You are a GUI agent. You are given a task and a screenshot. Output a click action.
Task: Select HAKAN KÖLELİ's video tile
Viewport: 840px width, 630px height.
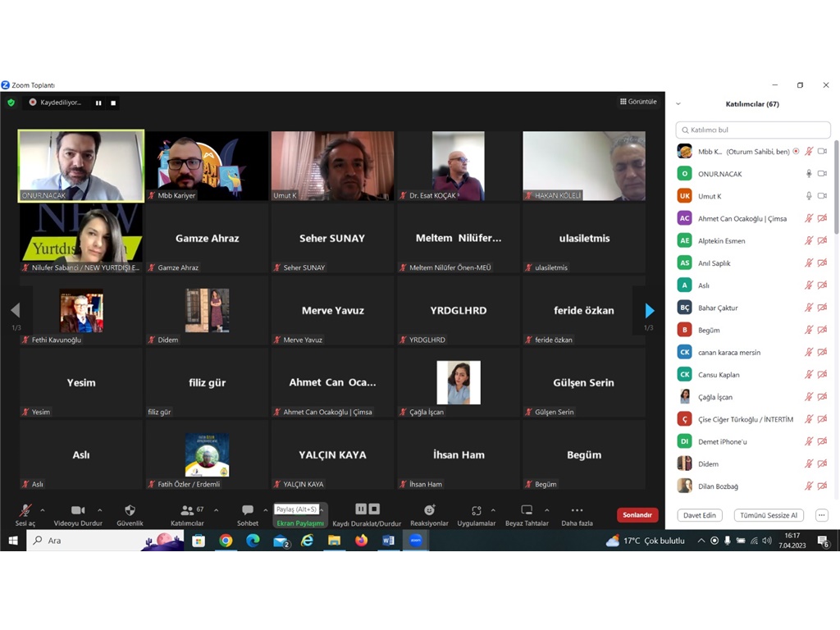coord(584,166)
